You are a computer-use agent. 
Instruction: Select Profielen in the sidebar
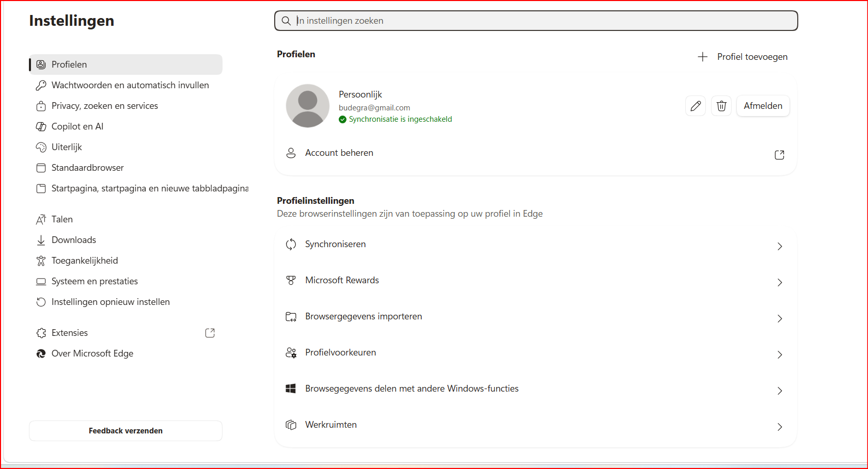pyautogui.click(x=125, y=64)
